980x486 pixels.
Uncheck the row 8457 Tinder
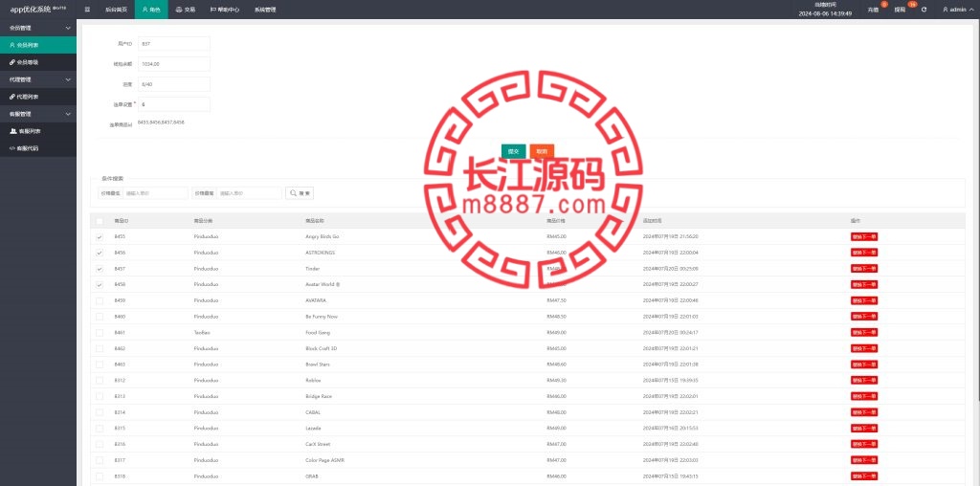click(x=100, y=269)
